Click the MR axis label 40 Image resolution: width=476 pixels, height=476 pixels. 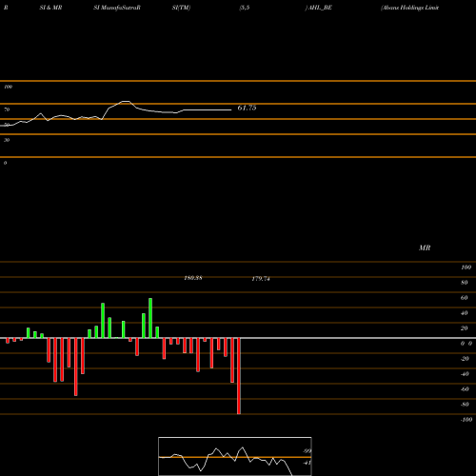[x=465, y=313]
